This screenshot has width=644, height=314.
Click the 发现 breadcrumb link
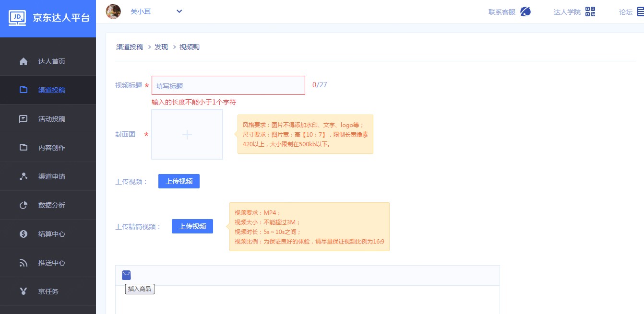161,47
